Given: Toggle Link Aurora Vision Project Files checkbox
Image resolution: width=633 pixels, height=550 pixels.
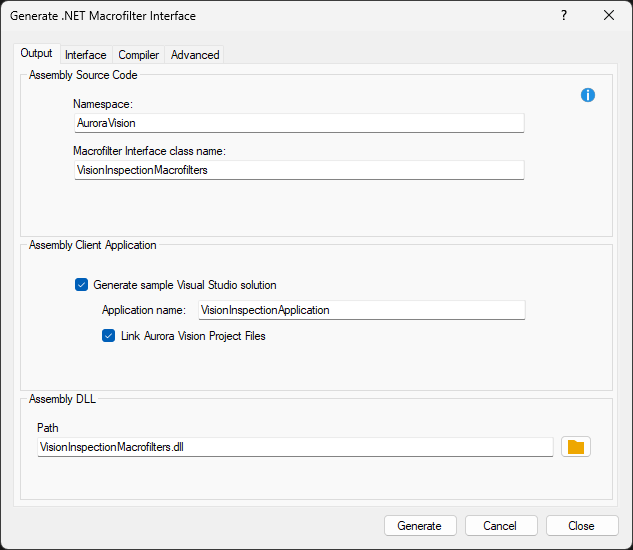Looking at the screenshot, I should point(109,336).
